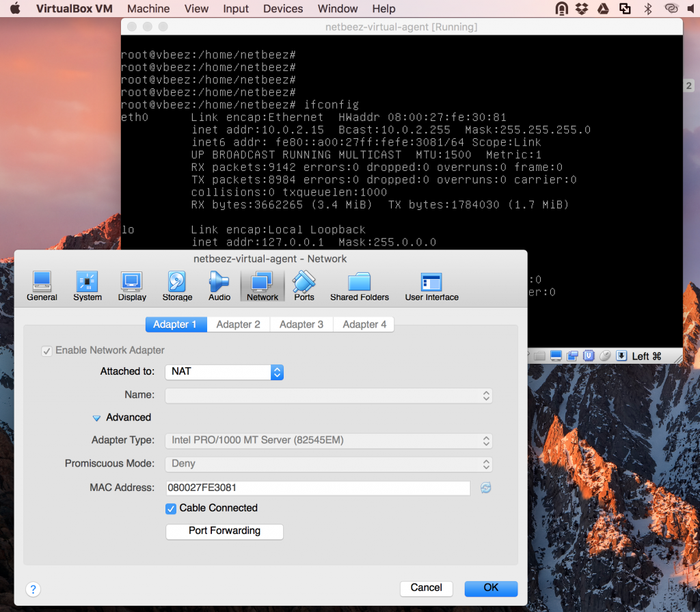Toggle Enable Network Adapter checkbox
Viewport: 700px width, 612px height.
click(46, 351)
